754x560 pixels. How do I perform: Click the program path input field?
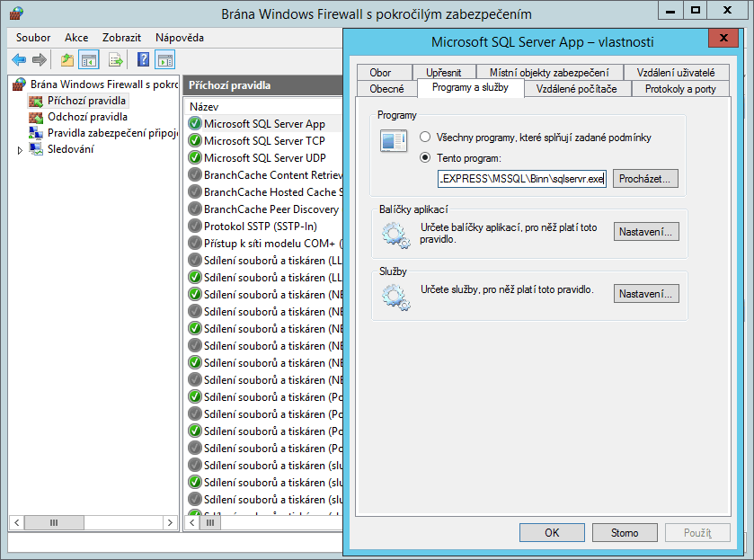coord(522,179)
